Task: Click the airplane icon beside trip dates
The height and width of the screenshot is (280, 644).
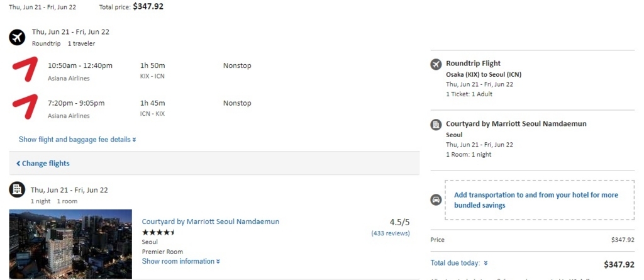Action: [17, 37]
